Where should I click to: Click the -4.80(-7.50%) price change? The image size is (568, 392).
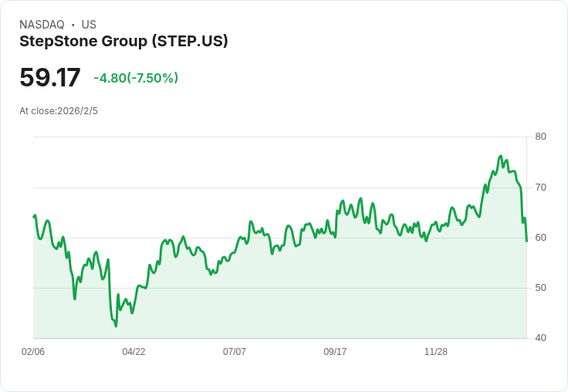pyautogui.click(x=136, y=78)
